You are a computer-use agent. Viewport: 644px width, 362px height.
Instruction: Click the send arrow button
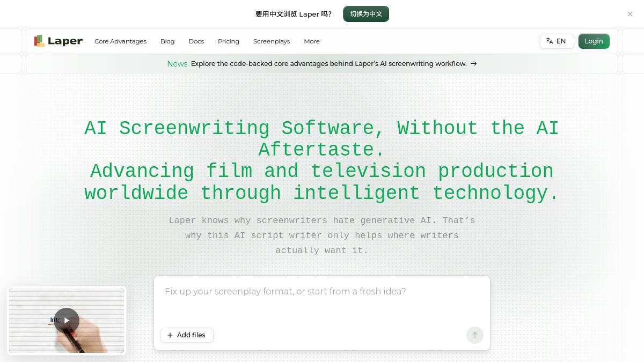474,335
